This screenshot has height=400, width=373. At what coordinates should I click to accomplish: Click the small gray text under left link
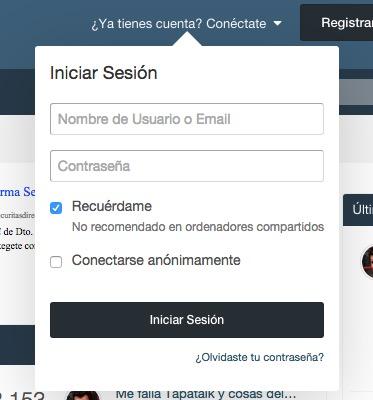(x=17, y=215)
